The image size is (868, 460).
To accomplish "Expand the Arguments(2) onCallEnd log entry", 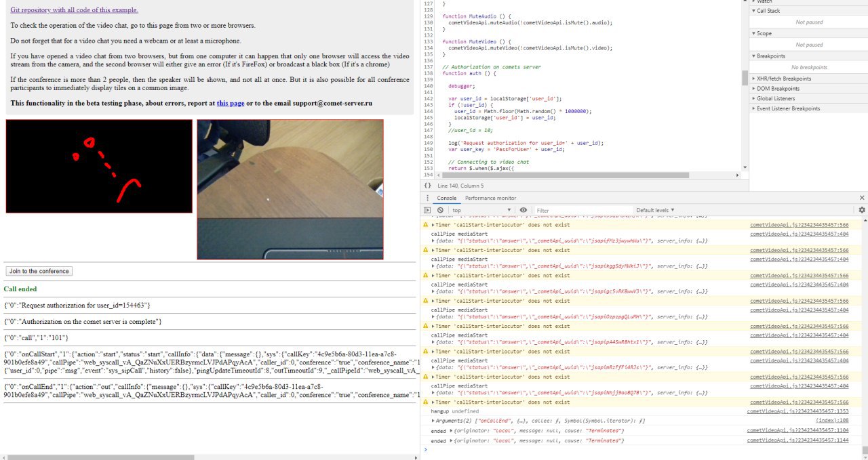I will click(433, 421).
